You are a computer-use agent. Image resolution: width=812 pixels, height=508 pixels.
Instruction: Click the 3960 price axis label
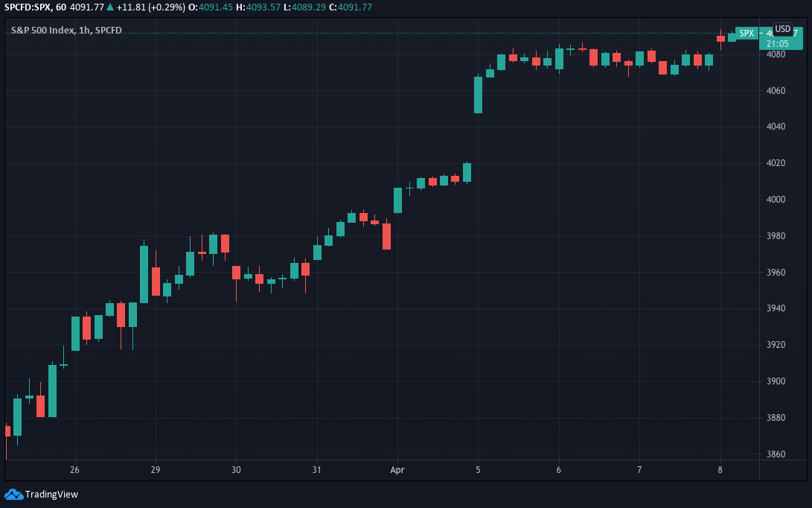pyautogui.click(x=776, y=272)
